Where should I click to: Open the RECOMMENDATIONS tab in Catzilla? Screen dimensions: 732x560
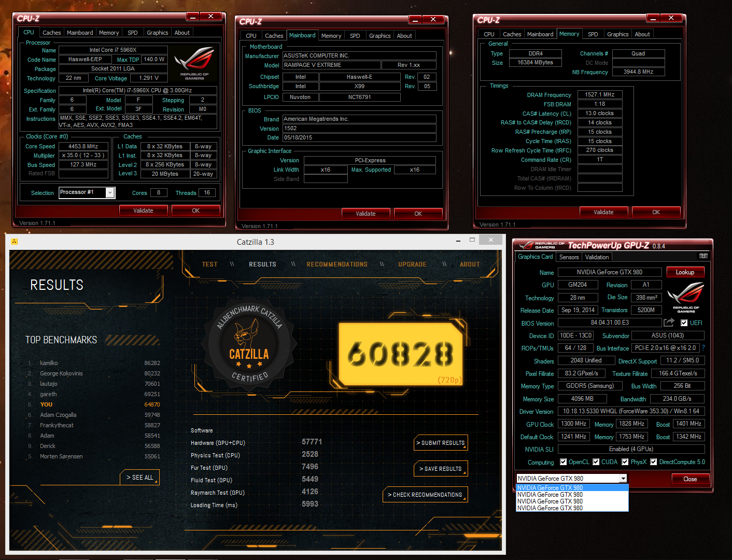(337, 264)
